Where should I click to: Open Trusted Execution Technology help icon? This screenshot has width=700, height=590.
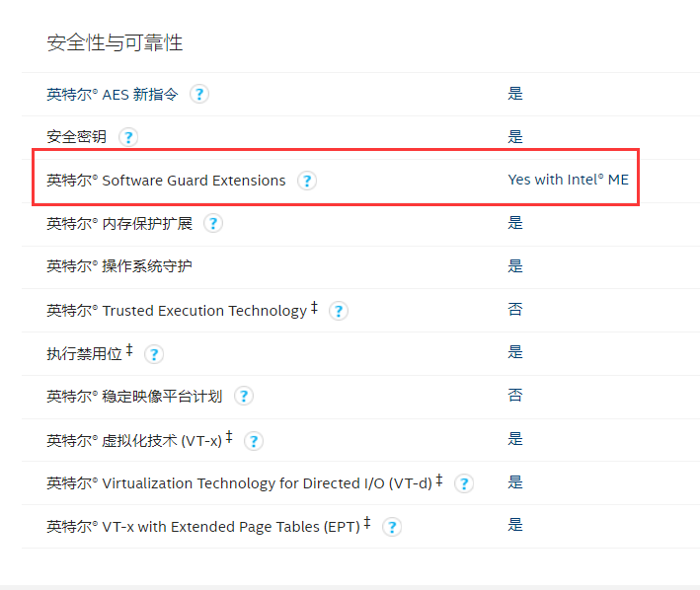tap(339, 311)
